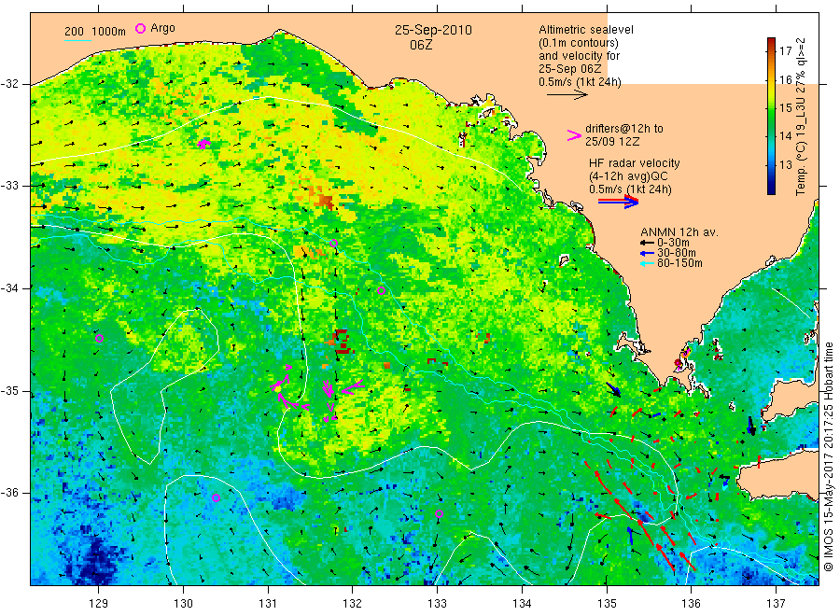The height and width of the screenshot is (616, 840).
Task: Click the '200 1000m' isobath legend text
Action: click(x=95, y=32)
